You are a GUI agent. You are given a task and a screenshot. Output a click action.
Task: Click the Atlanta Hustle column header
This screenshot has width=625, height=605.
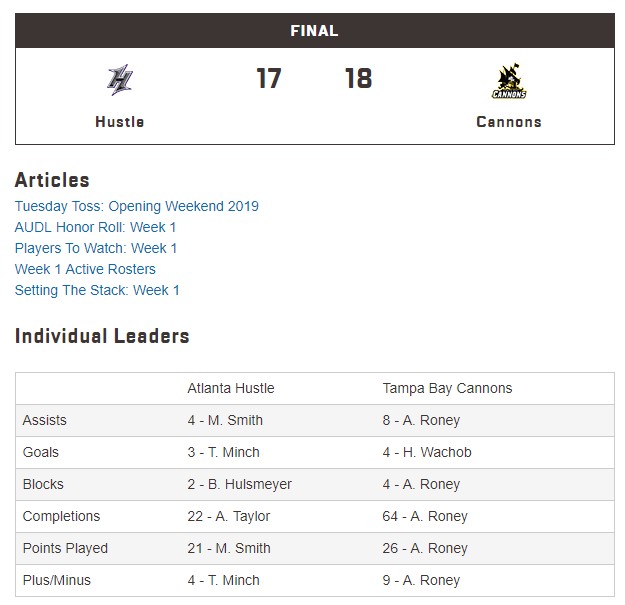point(231,388)
